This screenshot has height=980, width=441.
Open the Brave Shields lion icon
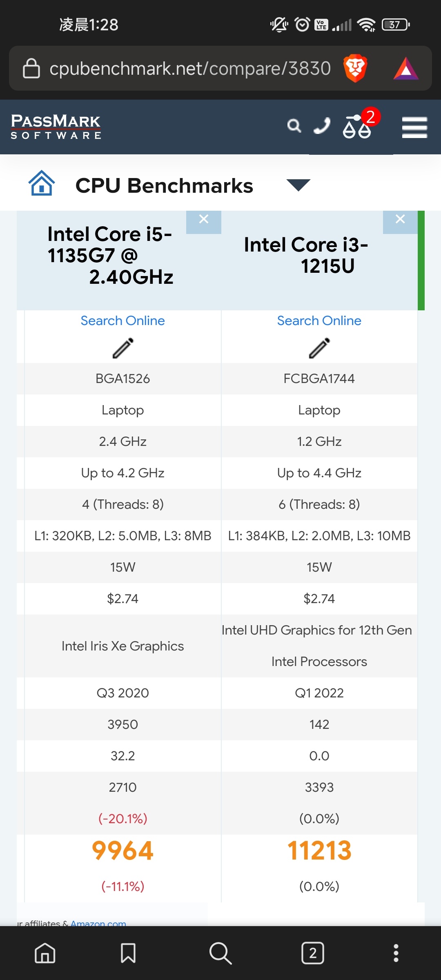(x=355, y=68)
